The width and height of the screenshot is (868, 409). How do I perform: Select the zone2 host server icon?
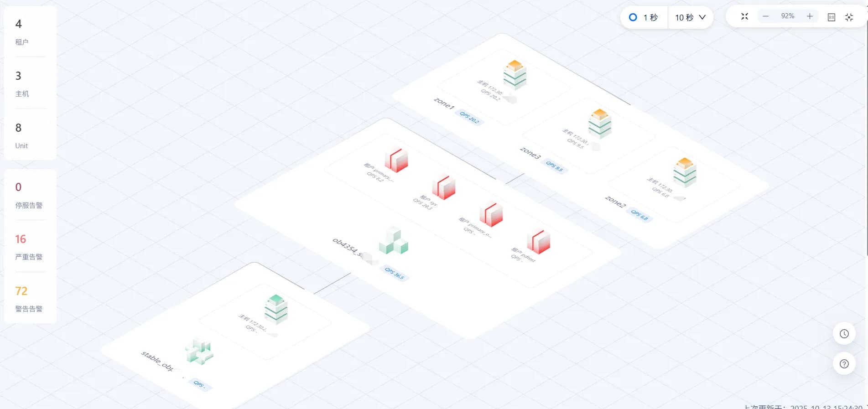click(684, 172)
